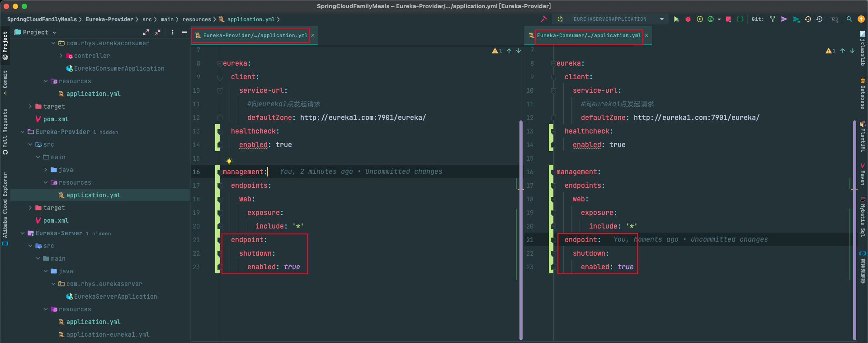Open the PlantUML tool window tab

863,136
